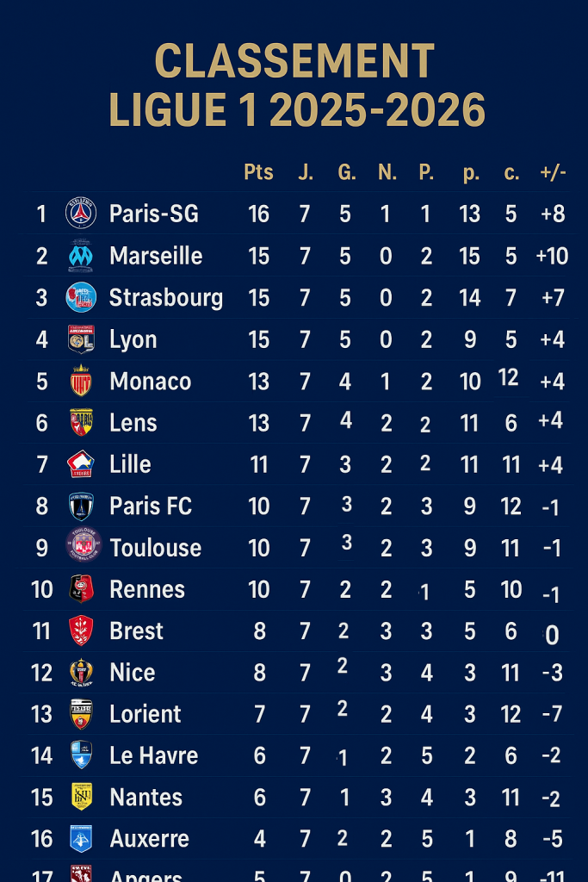Select the Lorient team name
Image resolution: width=588 pixels, height=882 pixels.
point(145,714)
